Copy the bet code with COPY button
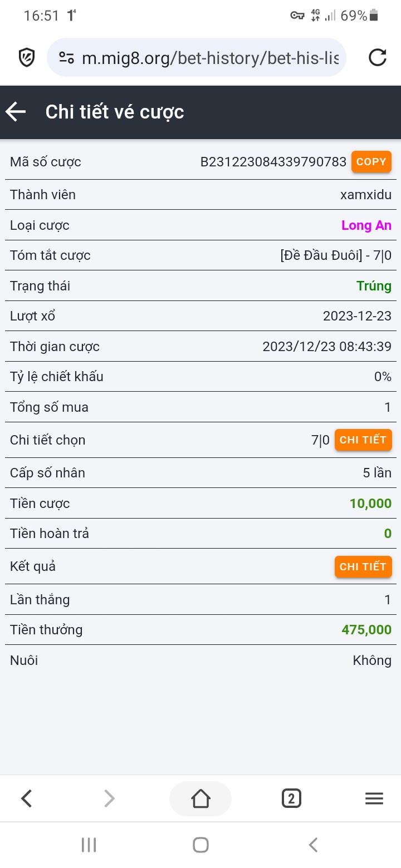The width and height of the screenshot is (401, 868). click(x=371, y=162)
